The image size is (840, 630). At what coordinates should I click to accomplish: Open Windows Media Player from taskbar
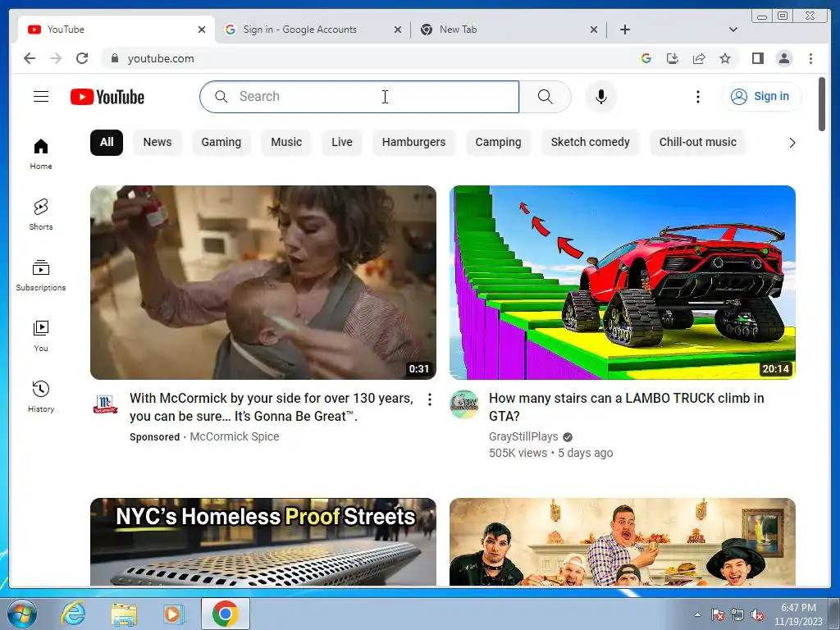[x=174, y=614]
